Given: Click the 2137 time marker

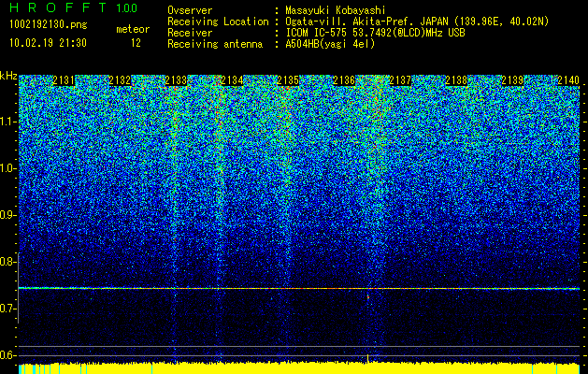Looking at the screenshot, I should point(400,80).
